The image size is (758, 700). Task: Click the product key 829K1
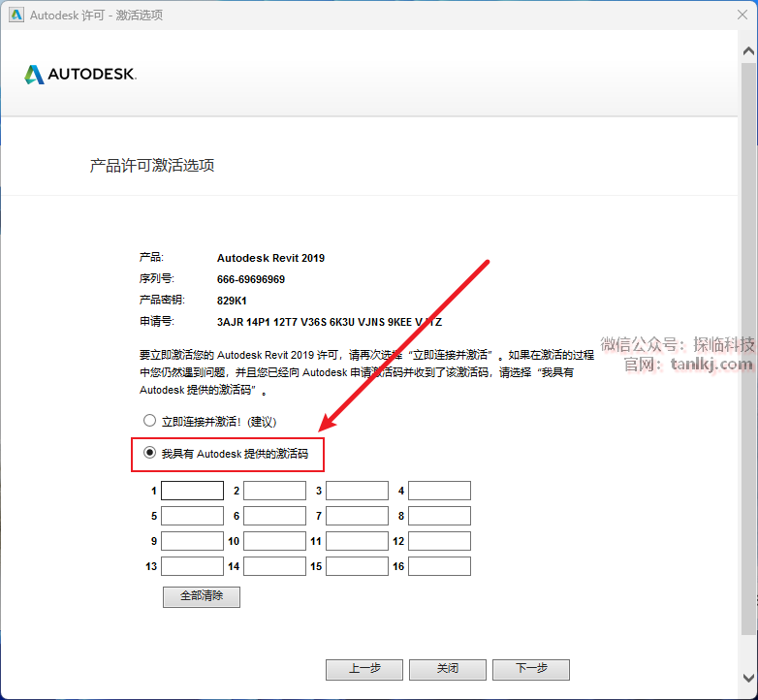coord(232,301)
